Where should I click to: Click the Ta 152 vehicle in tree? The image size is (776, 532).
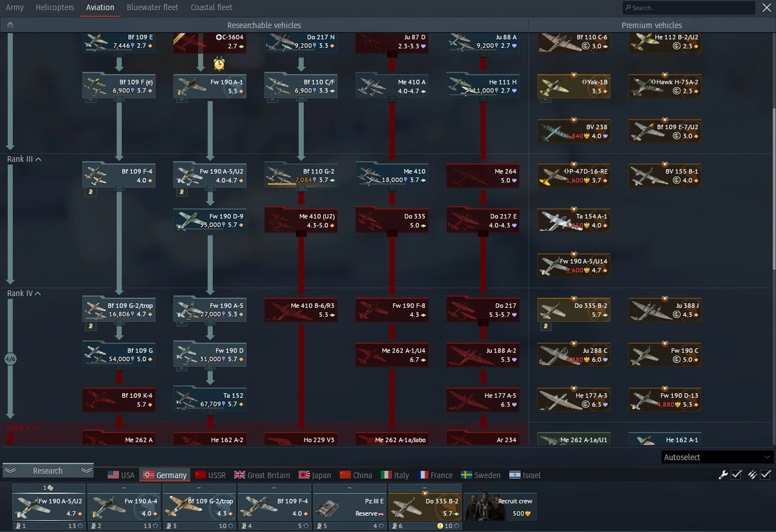coord(210,399)
